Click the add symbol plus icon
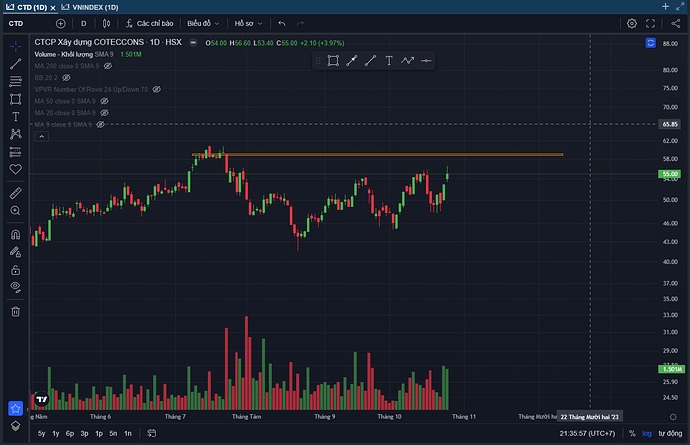This screenshot has height=445, width=690. coord(61,24)
